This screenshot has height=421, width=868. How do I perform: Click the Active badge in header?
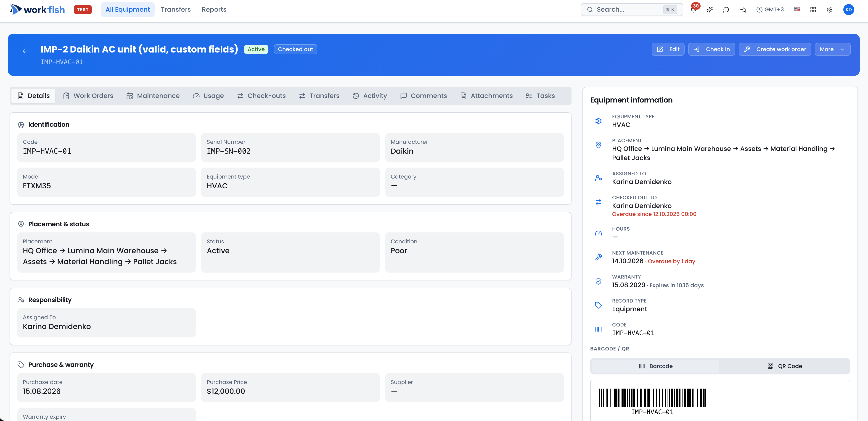point(256,49)
